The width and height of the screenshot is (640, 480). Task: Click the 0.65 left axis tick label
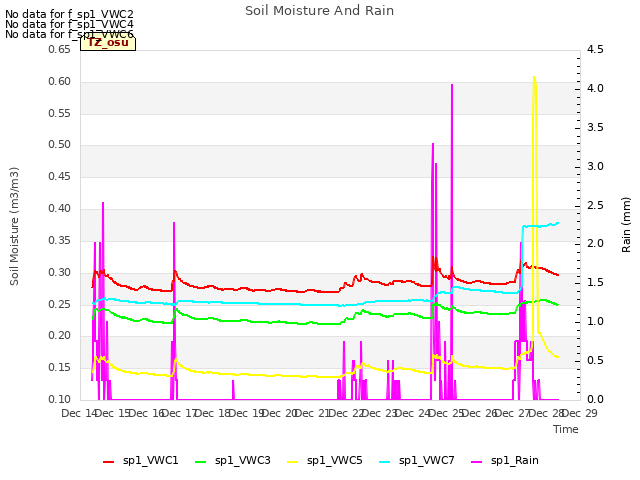point(60,50)
